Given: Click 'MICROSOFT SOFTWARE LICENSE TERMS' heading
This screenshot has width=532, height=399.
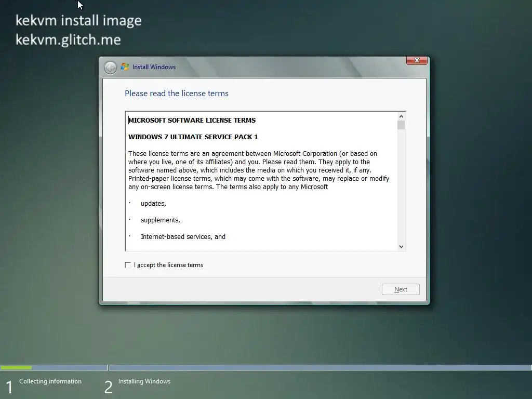Looking at the screenshot, I should (x=192, y=120).
